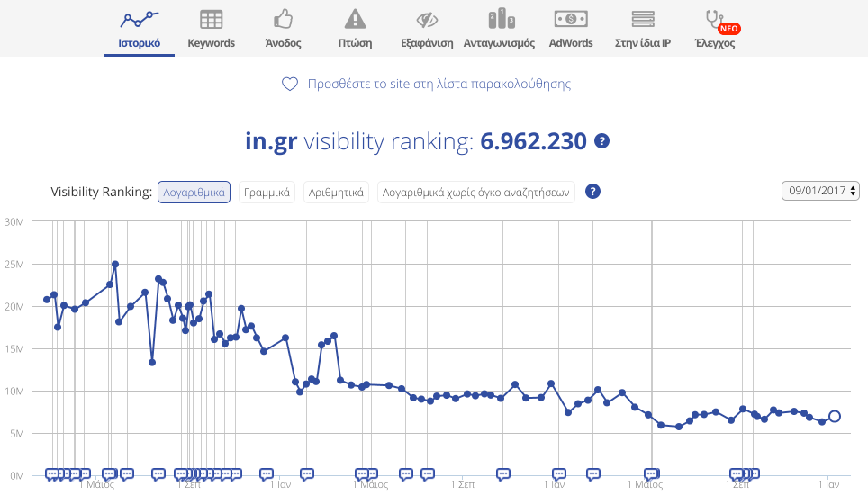
Task: Select the Λογαριθμικά ranking mode
Action: coord(194,192)
